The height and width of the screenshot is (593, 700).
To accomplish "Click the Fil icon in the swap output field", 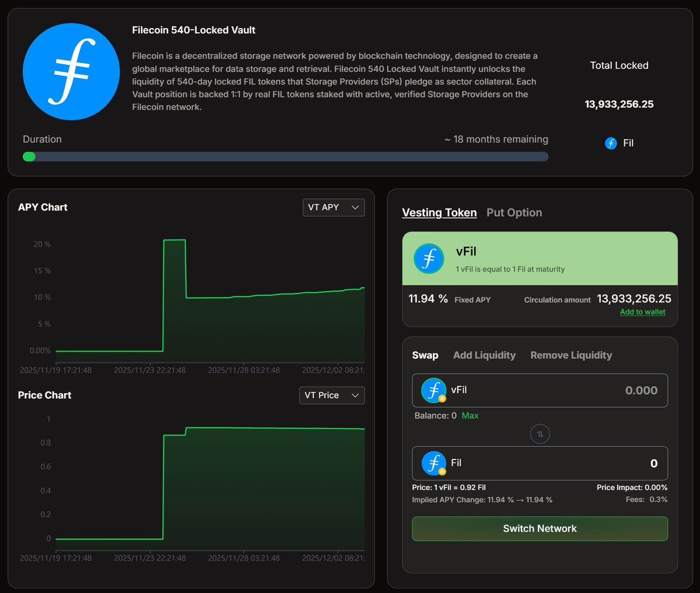I will 433,463.
